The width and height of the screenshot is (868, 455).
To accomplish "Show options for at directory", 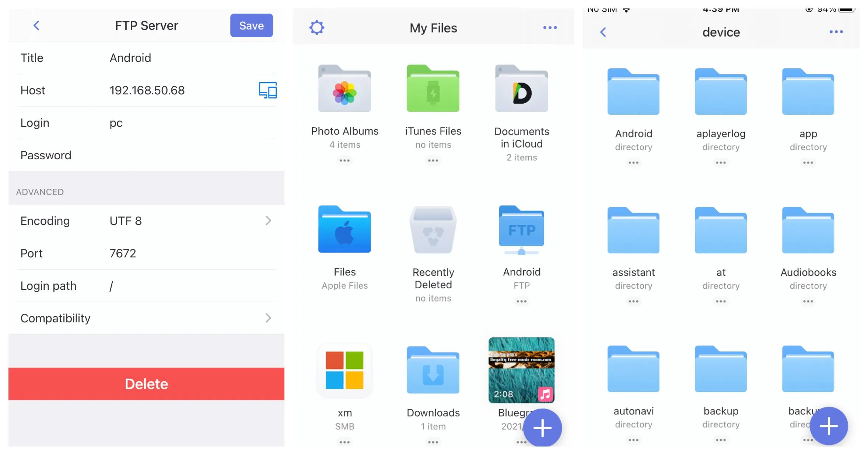I will [x=721, y=301].
